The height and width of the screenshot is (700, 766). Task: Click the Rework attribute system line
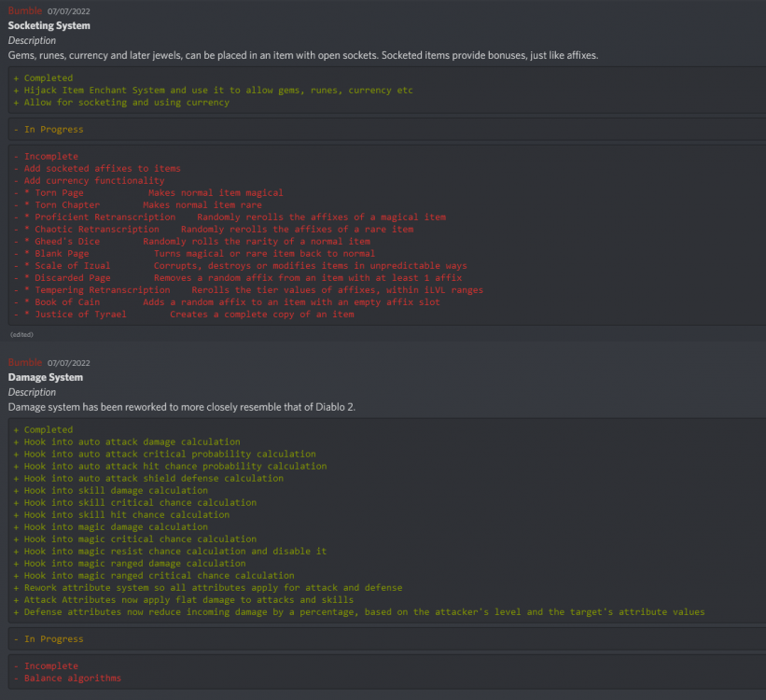[213, 588]
